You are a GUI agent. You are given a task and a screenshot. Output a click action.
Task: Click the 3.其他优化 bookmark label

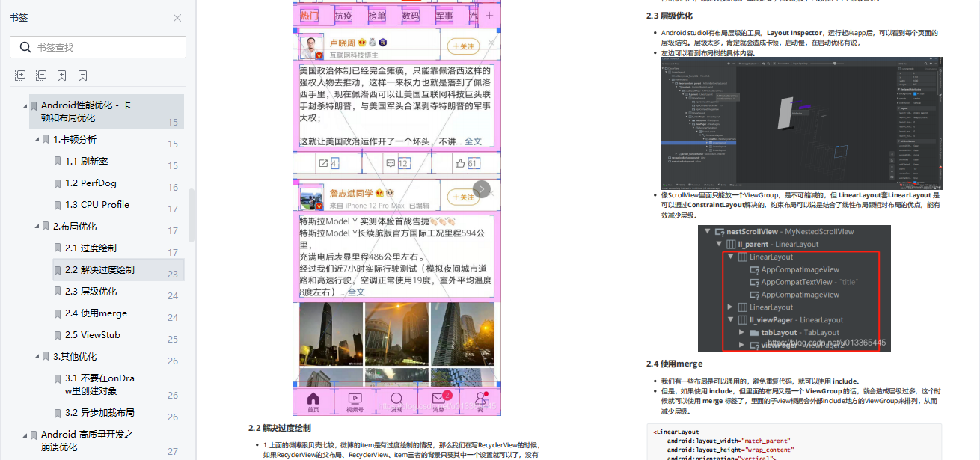point(75,357)
